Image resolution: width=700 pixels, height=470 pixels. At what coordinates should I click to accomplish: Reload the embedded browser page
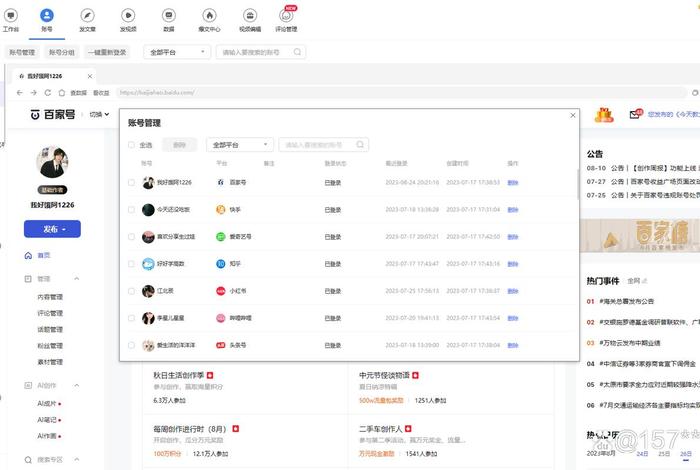pyautogui.click(x=48, y=93)
